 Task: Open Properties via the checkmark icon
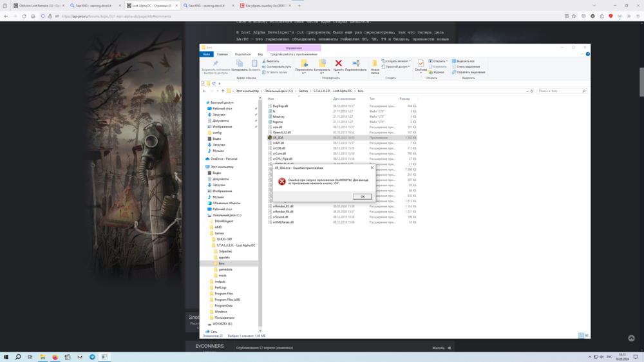421,64
